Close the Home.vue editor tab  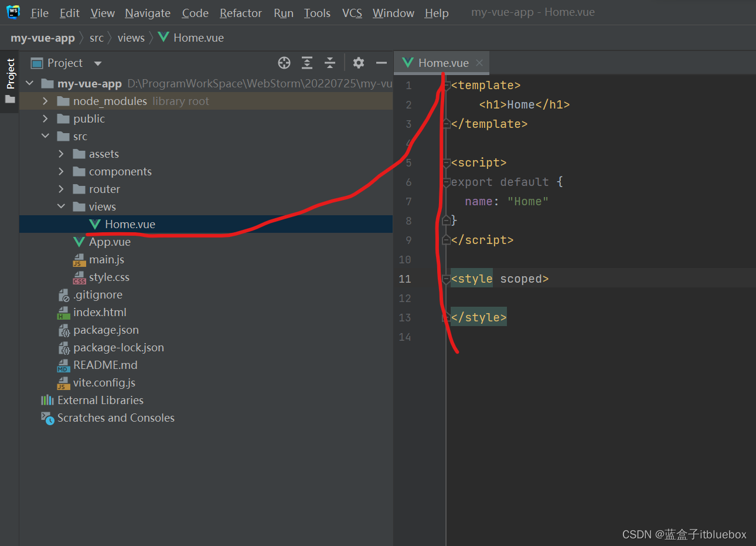479,63
